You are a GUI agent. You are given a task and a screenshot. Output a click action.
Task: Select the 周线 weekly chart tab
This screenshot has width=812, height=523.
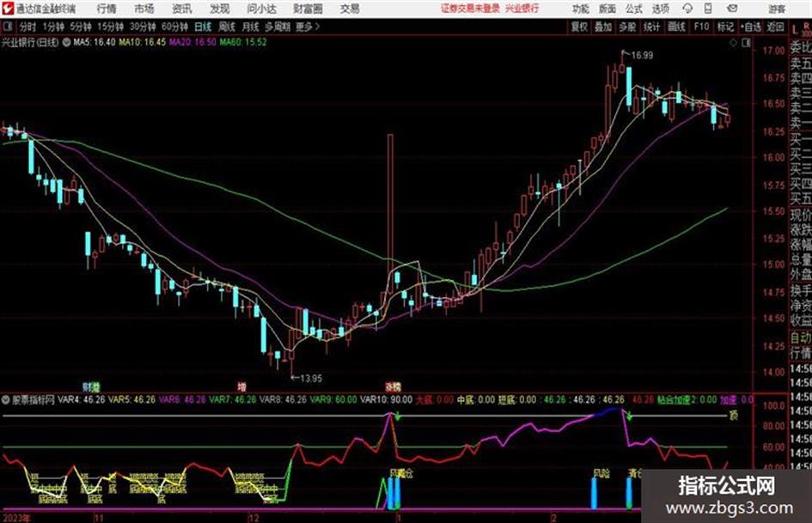[x=227, y=27]
